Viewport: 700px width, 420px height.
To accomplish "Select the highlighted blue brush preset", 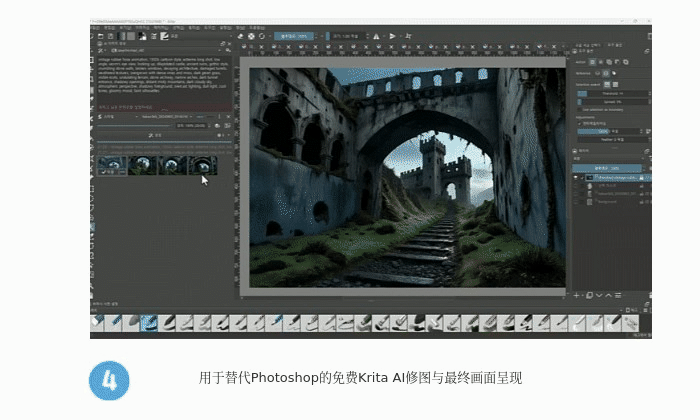I will coord(149,322).
